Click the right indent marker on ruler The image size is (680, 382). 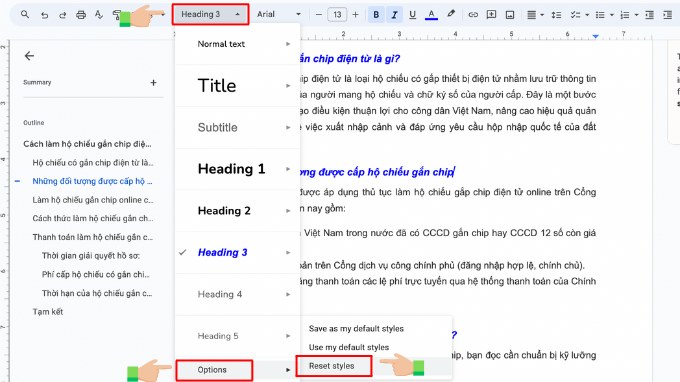pyautogui.click(x=595, y=36)
